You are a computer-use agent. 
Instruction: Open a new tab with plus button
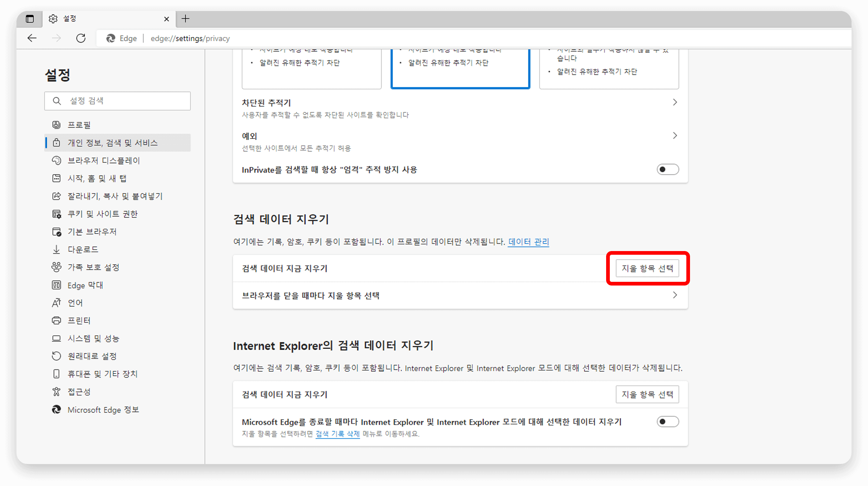point(186,19)
